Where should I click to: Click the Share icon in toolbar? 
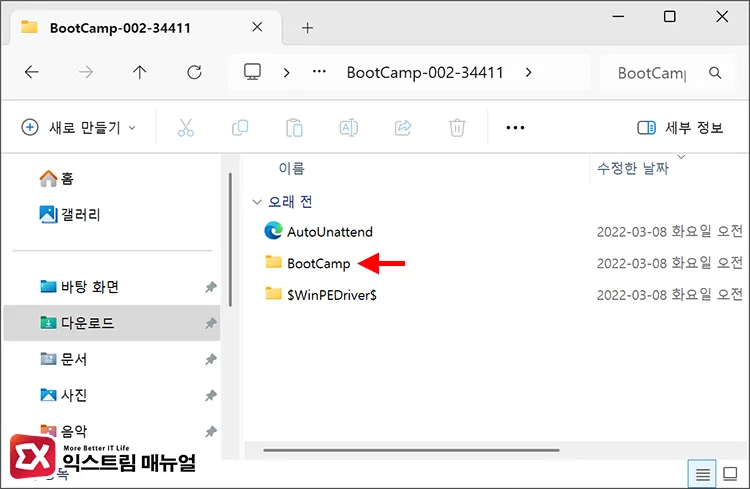pos(403,128)
